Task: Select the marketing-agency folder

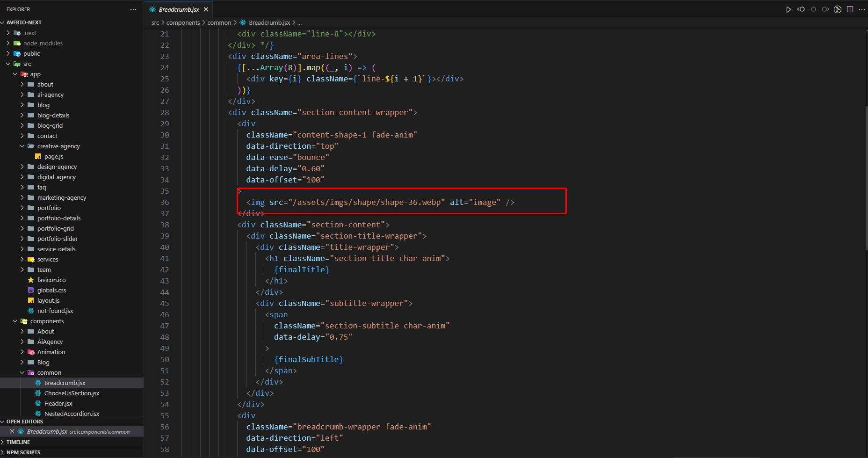Action: pos(62,197)
